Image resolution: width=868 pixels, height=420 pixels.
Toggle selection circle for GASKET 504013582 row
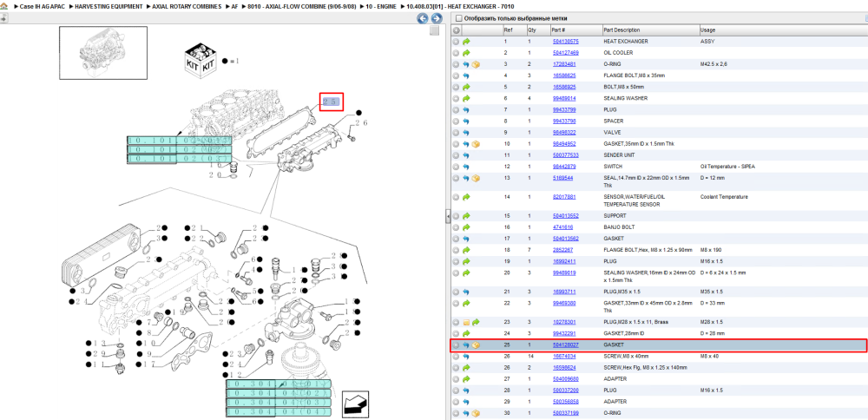[x=457, y=239]
